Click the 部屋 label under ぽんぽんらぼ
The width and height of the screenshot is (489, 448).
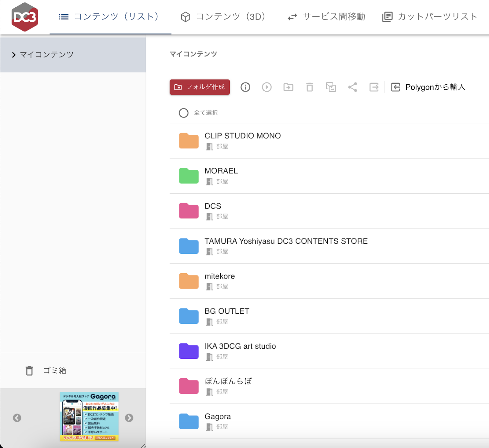point(222,392)
